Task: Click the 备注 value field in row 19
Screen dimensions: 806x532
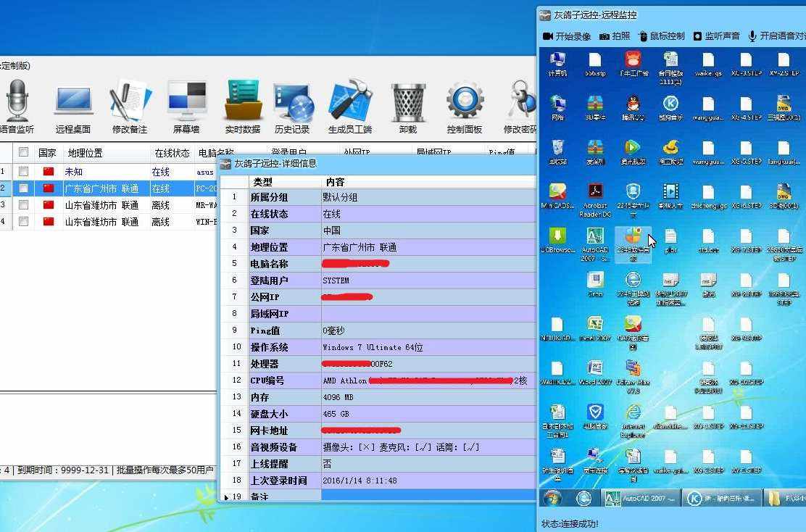Action: tap(428, 496)
